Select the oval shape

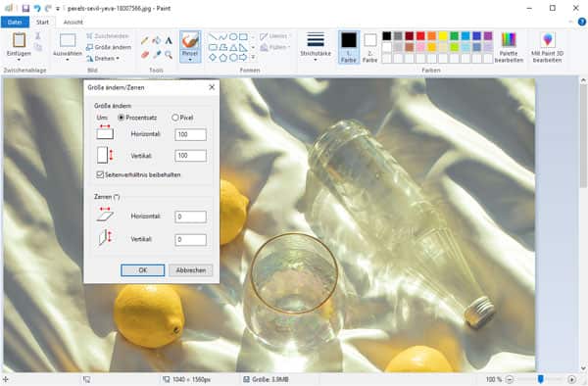click(233, 36)
